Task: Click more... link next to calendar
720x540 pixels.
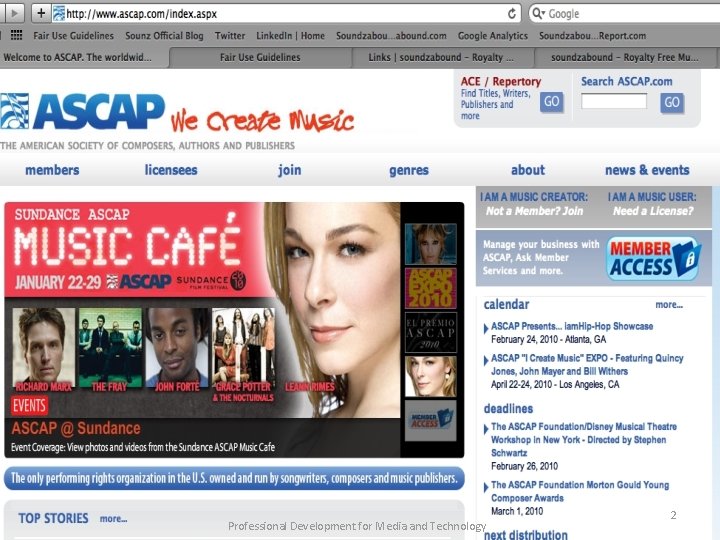Action: (669, 304)
